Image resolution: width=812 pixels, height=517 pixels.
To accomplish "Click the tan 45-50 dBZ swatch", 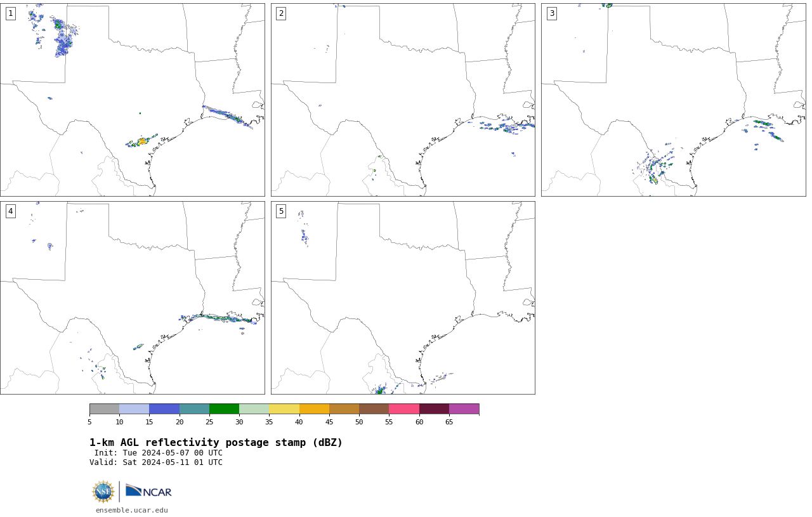I will [x=344, y=409].
